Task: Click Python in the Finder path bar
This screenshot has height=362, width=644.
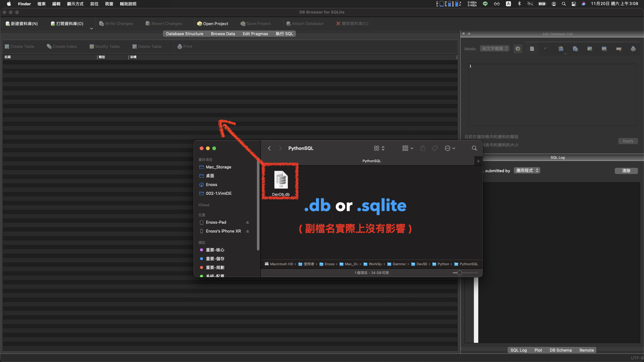Action: 440,264
